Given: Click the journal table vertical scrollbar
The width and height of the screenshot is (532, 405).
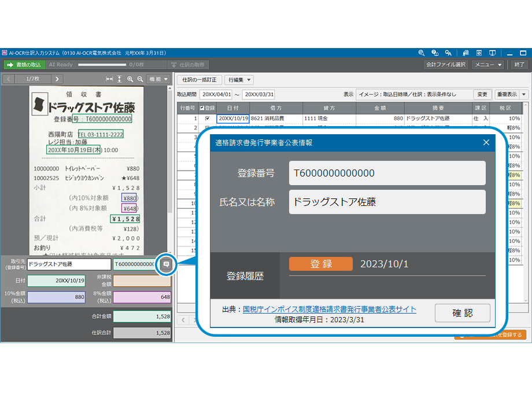Looking at the screenshot, I should pyautogui.click(x=525, y=203).
